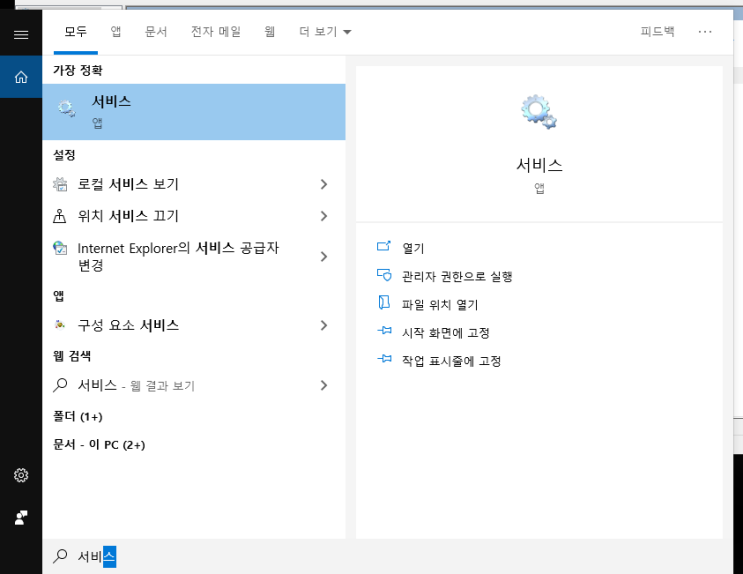Open 서비스 - 웹 결과 보기
743x574 pixels.
[x=194, y=385]
